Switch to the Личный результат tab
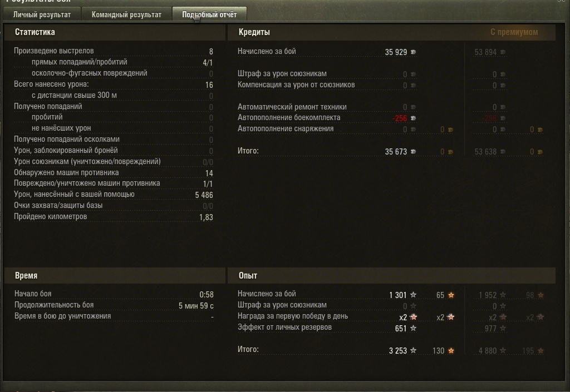 coord(42,14)
